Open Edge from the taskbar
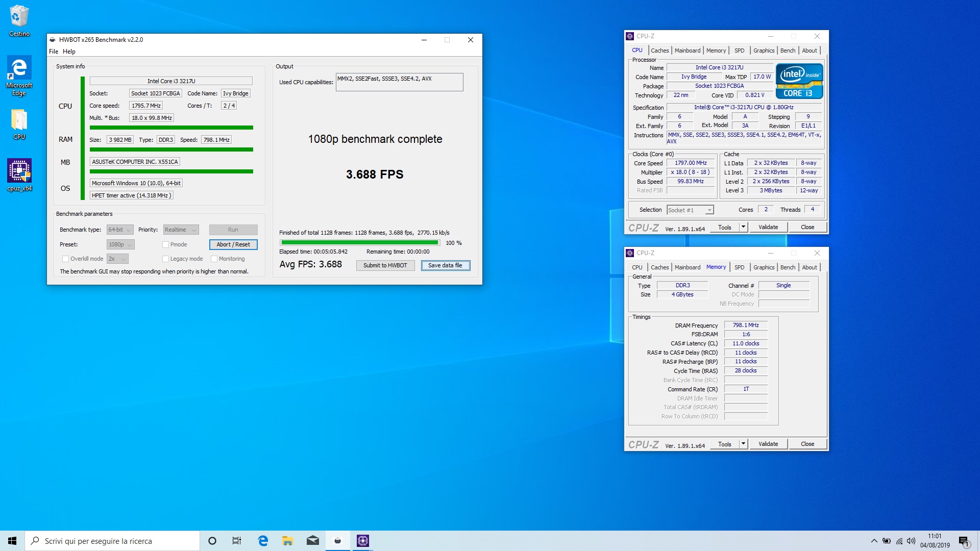The width and height of the screenshot is (980, 551). click(263, 541)
